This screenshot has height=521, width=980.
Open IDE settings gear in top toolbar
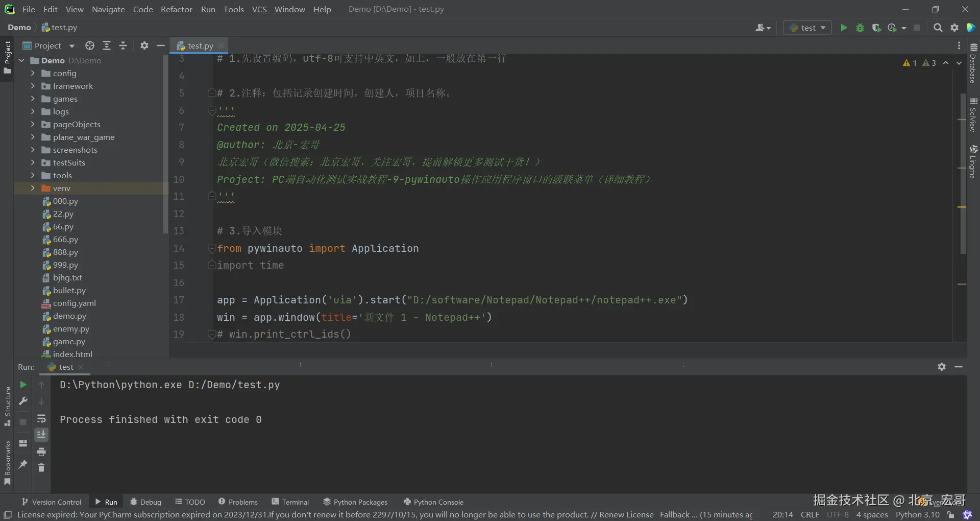coord(954,28)
